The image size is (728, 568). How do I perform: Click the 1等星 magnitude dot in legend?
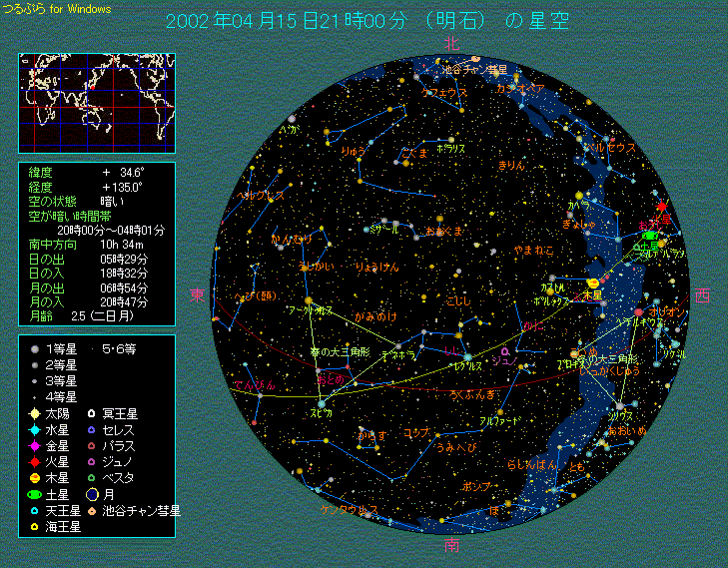pos(35,349)
